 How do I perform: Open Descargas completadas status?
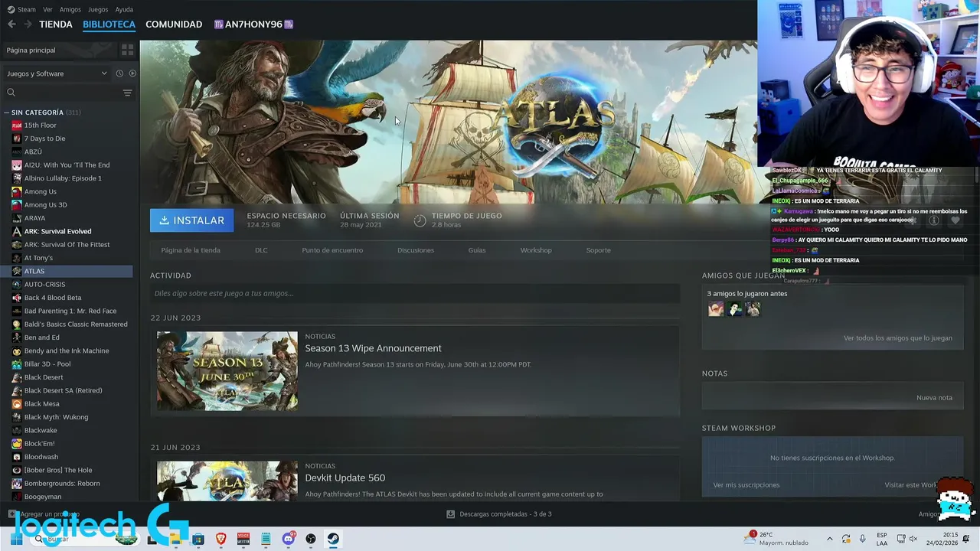coord(498,514)
